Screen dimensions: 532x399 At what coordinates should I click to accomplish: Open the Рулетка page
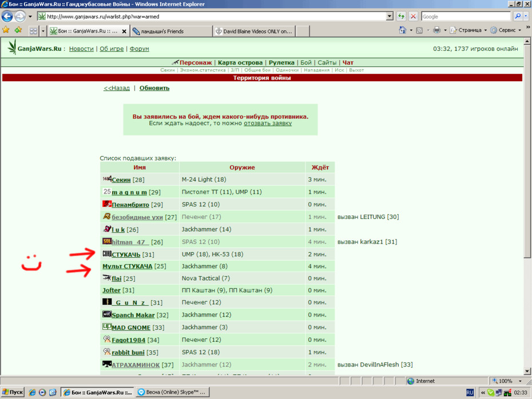281,63
